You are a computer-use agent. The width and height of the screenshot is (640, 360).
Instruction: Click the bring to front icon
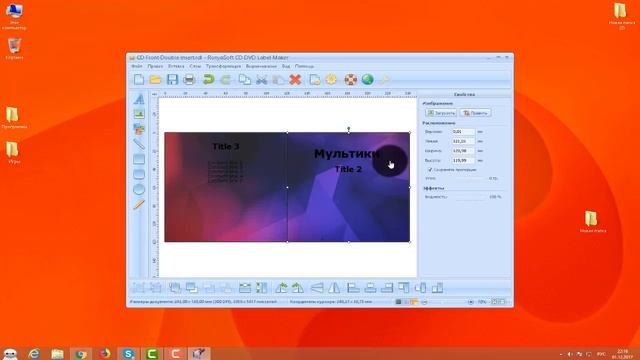[175, 288]
